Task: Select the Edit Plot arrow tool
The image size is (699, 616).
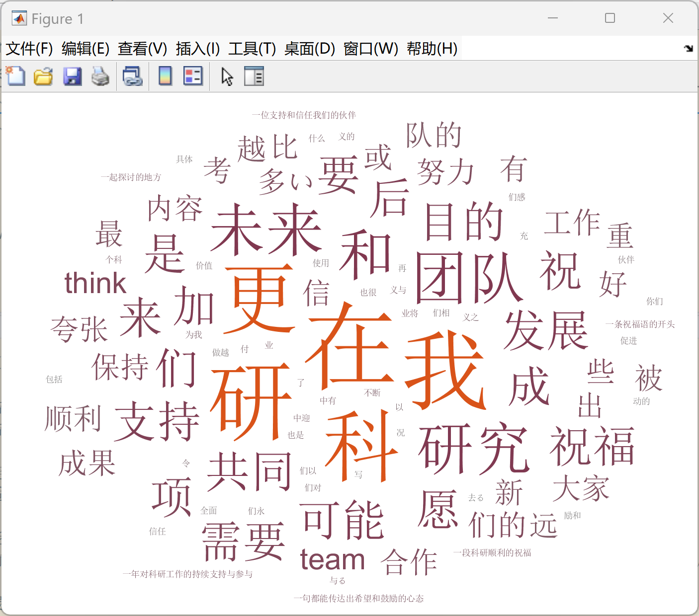Action: (227, 77)
